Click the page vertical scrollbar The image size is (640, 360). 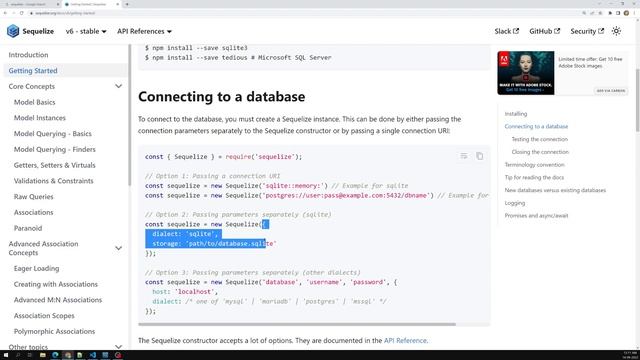(637, 100)
